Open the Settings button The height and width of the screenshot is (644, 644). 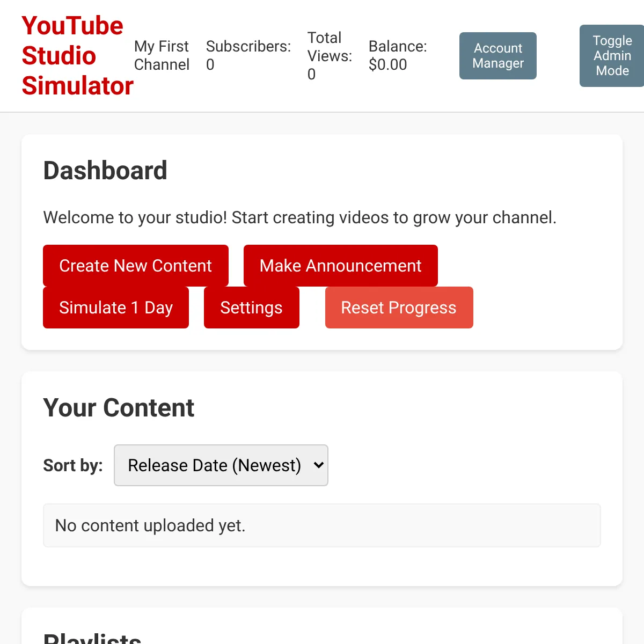pyautogui.click(x=252, y=308)
